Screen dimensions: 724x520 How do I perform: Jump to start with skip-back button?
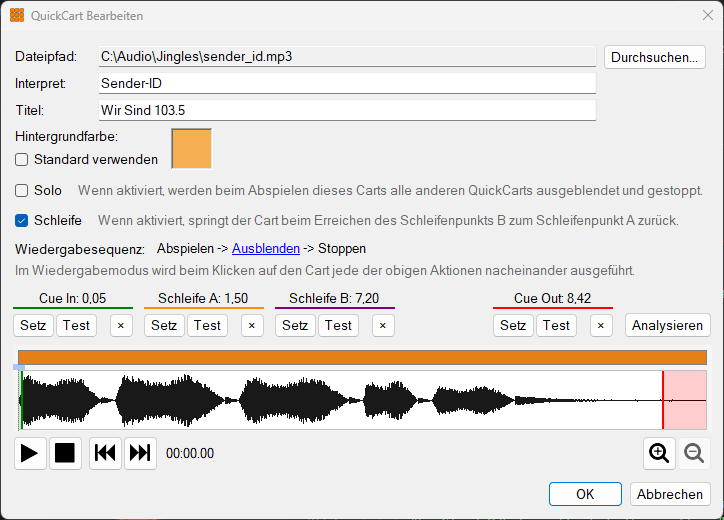coord(105,453)
